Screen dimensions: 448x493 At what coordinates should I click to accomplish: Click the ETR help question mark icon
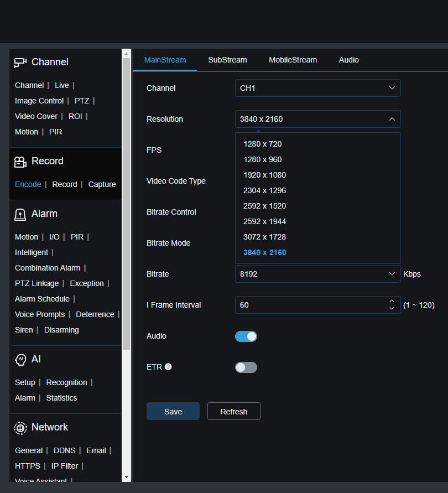click(168, 366)
